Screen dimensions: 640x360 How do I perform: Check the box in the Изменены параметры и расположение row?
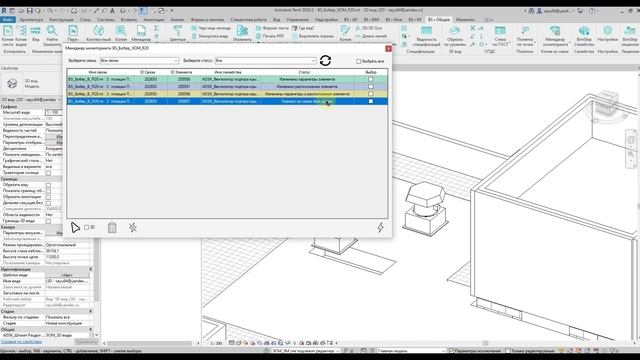(x=371, y=94)
